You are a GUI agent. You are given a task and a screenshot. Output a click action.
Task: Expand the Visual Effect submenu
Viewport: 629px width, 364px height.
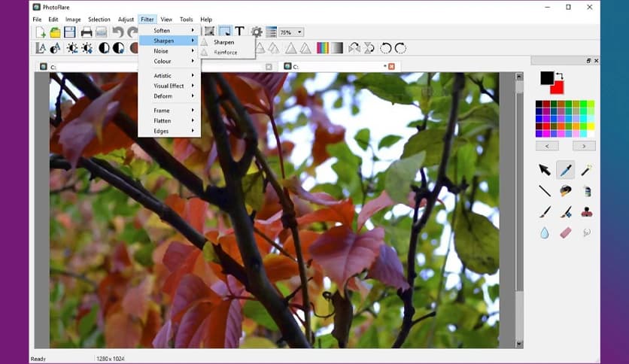[169, 86]
